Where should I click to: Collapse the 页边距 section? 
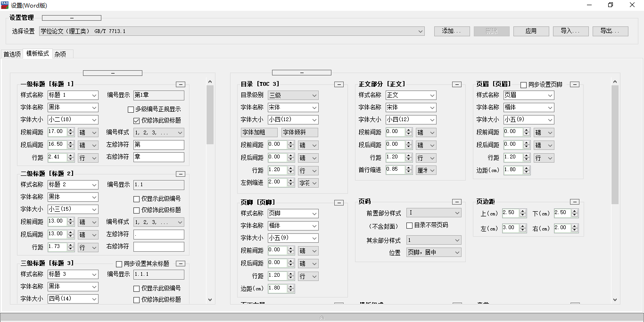[574, 202]
